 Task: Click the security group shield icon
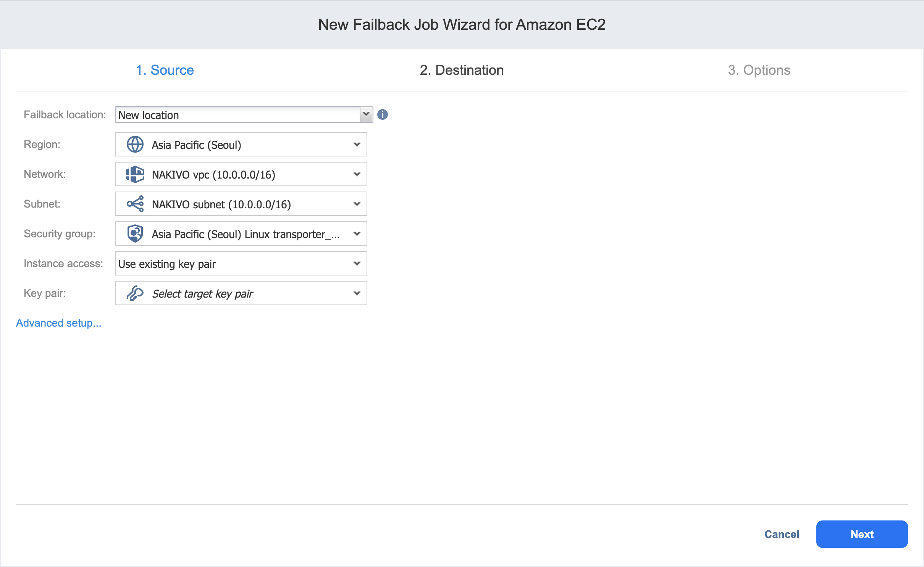point(135,234)
